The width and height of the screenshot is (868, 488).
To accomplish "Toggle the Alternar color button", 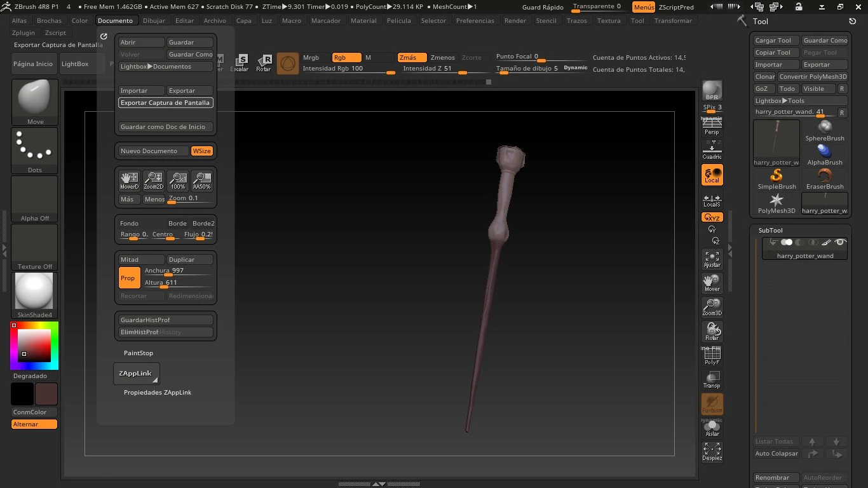I will tap(34, 424).
